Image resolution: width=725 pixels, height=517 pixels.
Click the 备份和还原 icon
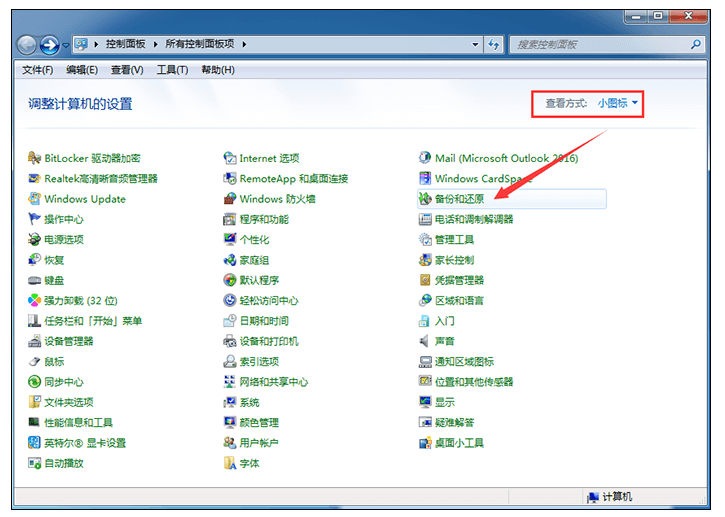425,199
